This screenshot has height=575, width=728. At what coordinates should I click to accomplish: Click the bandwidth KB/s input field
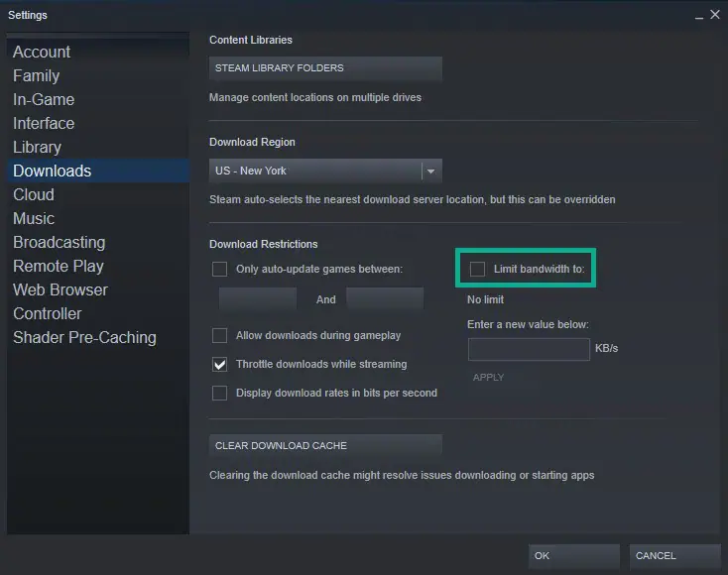(529, 349)
